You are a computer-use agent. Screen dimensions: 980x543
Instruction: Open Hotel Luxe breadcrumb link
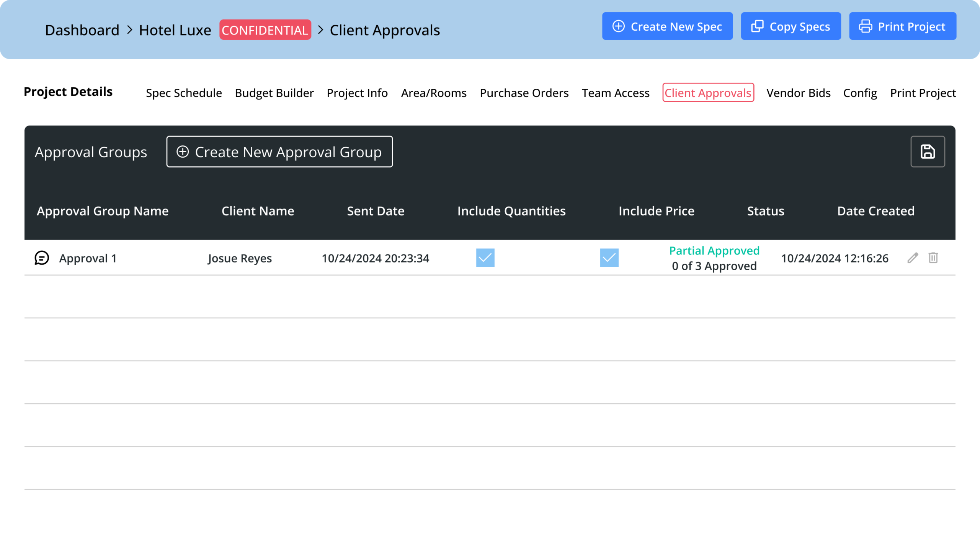pos(175,30)
